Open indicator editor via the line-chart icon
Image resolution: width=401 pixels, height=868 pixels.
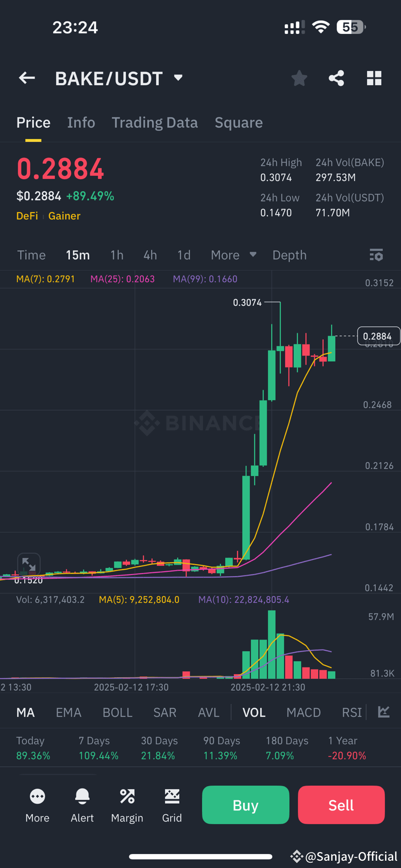(x=384, y=712)
